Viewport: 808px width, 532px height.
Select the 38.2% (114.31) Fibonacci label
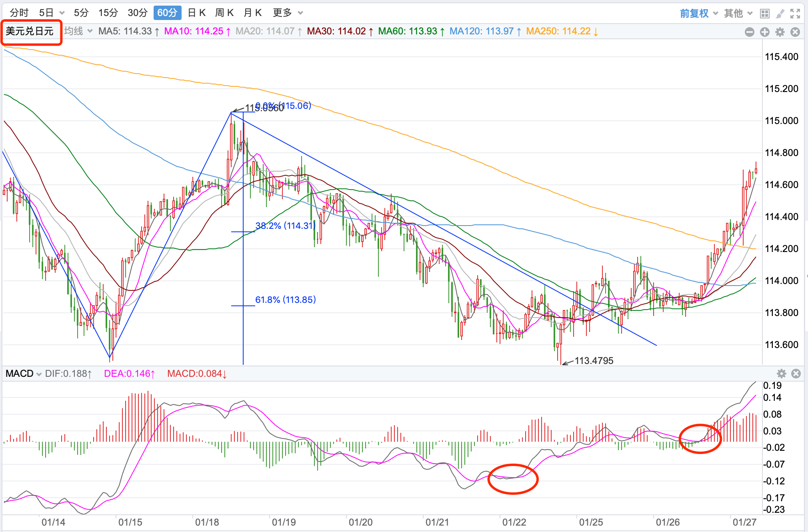click(x=286, y=226)
